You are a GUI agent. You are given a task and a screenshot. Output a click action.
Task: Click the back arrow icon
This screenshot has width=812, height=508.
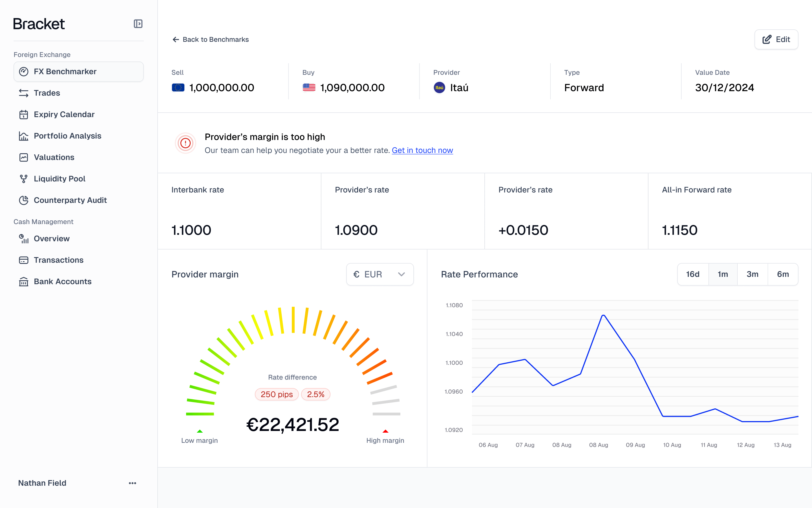point(175,40)
